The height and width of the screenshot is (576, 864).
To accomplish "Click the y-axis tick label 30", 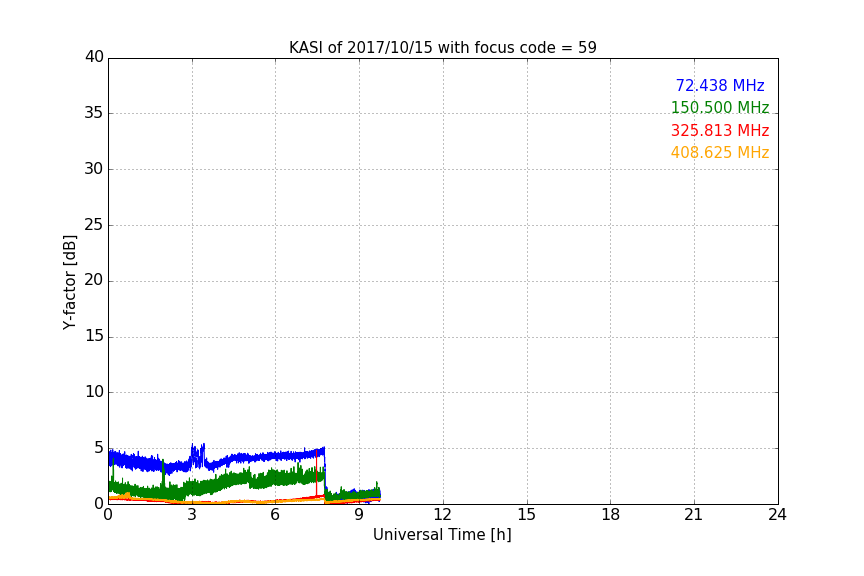I will (94, 169).
